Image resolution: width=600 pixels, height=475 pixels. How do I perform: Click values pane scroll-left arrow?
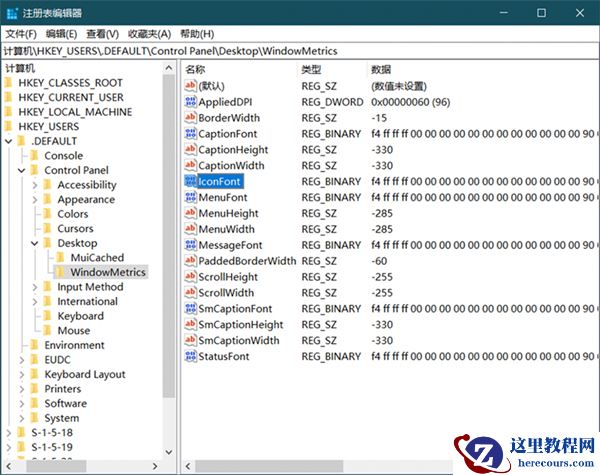point(188,466)
